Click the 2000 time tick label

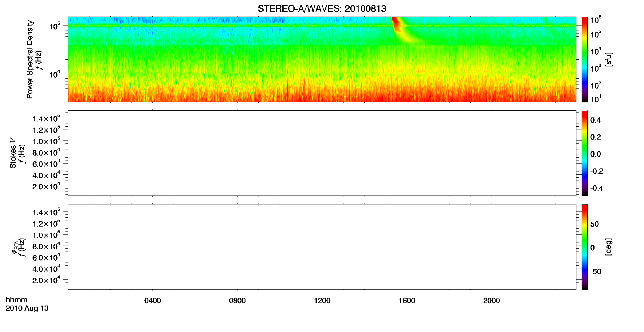click(492, 301)
